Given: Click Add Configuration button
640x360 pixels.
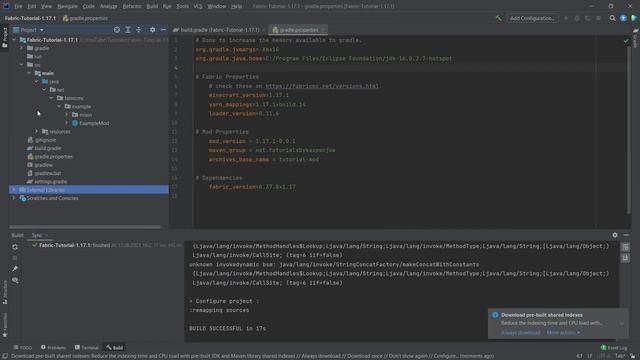Looking at the screenshot, I should click(532, 18).
